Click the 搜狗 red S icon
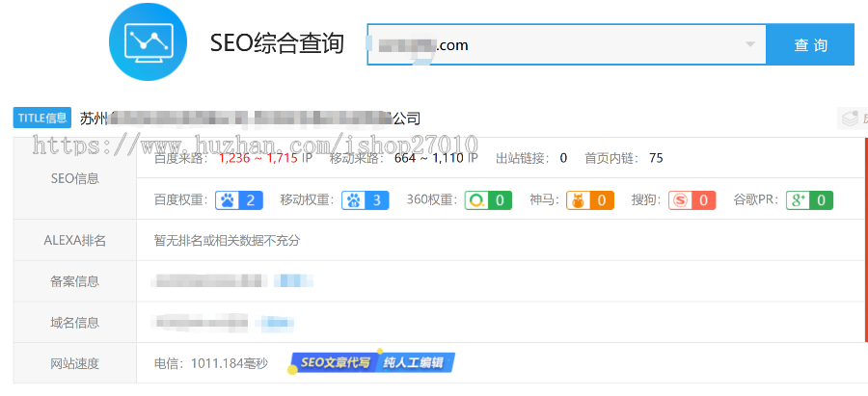This screenshot has height=396, width=868. (680, 199)
